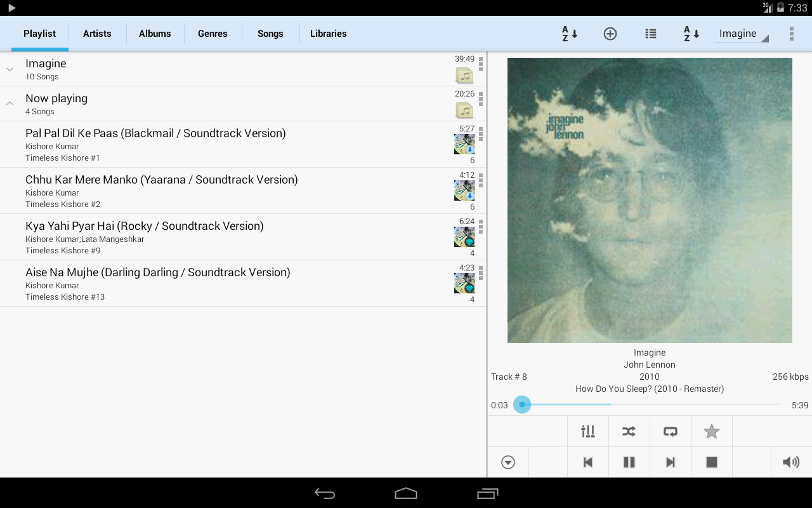Viewport: 812px width, 508px height.
Task: Switch to the Albums tab
Action: pyautogui.click(x=155, y=34)
